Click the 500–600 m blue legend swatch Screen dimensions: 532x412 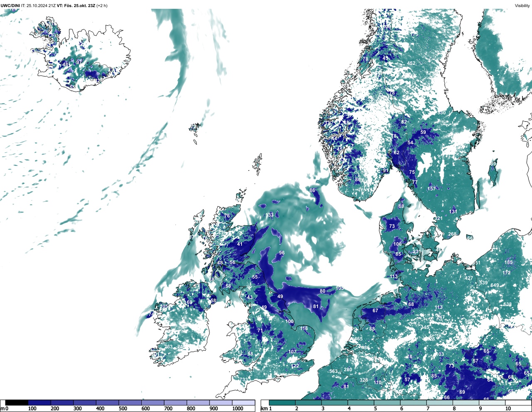pos(130,403)
